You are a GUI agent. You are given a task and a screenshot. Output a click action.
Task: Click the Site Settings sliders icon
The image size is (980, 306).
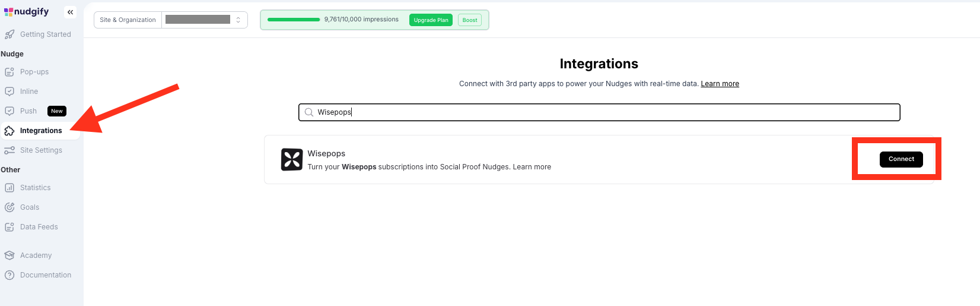[9, 150]
